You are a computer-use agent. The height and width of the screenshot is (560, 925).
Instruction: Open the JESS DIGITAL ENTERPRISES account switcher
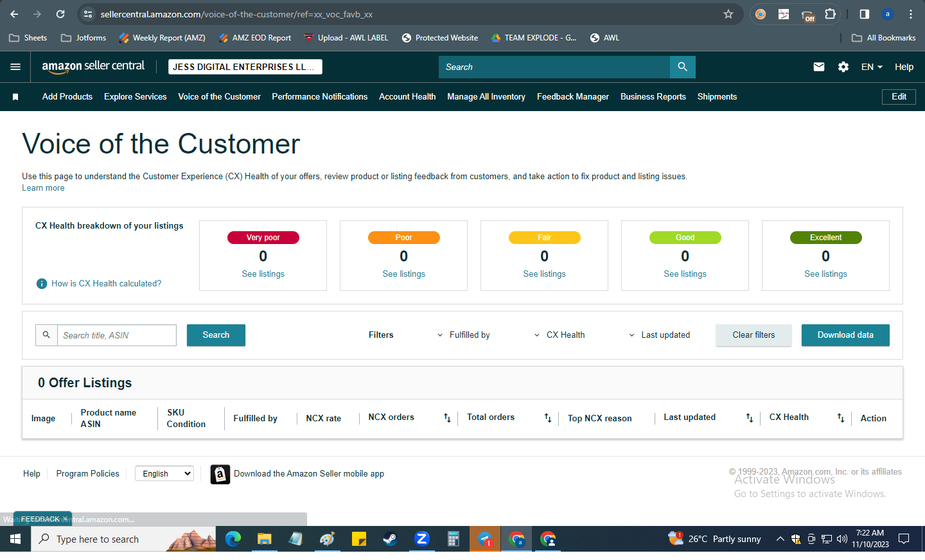click(x=245, y=67)
